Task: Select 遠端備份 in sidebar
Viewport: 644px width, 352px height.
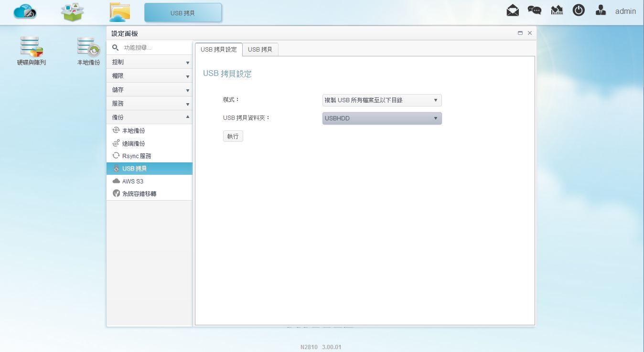Action: [150, 143]
